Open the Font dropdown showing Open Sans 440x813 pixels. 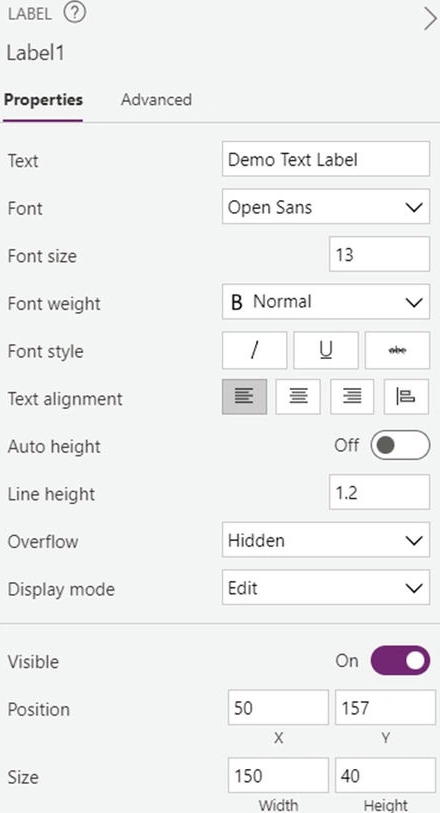pos(326,206)
